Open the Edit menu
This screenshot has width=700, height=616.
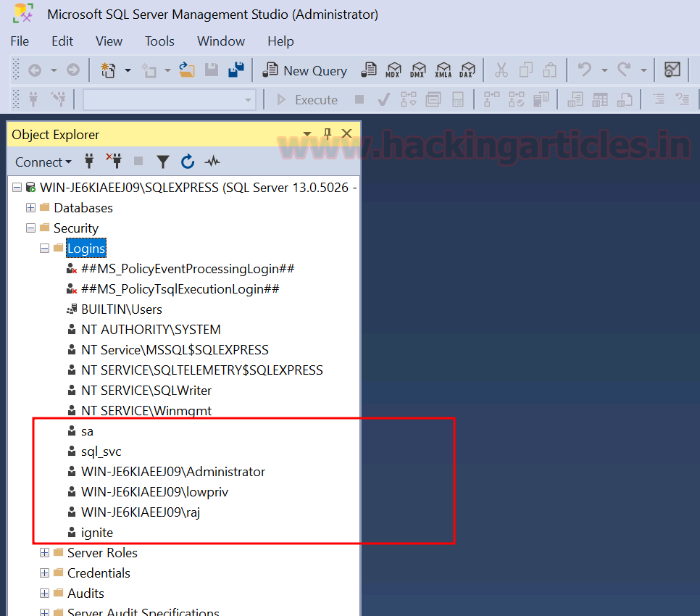pyautogui.click(x=62, y=41)
